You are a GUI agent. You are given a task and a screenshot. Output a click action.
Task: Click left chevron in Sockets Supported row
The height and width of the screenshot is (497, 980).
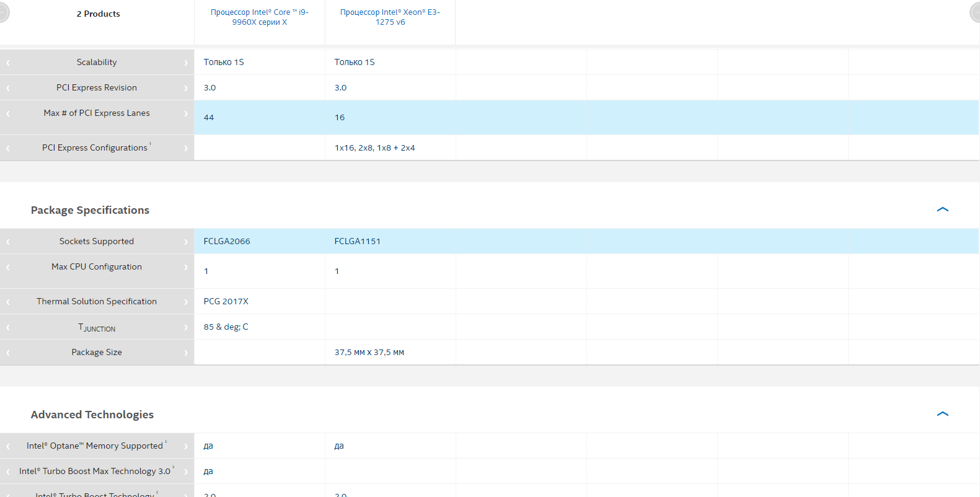tap(8, 242)
